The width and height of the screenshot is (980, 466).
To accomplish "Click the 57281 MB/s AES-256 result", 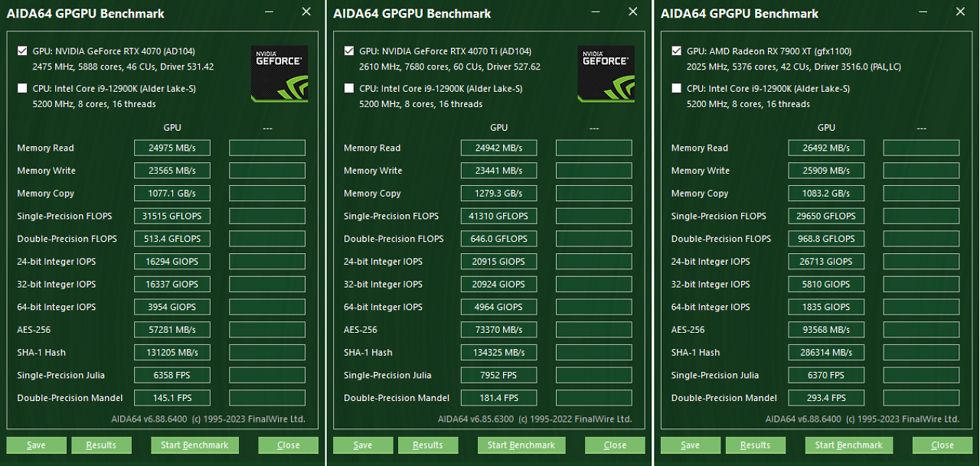I will click(x=172, y=330).
